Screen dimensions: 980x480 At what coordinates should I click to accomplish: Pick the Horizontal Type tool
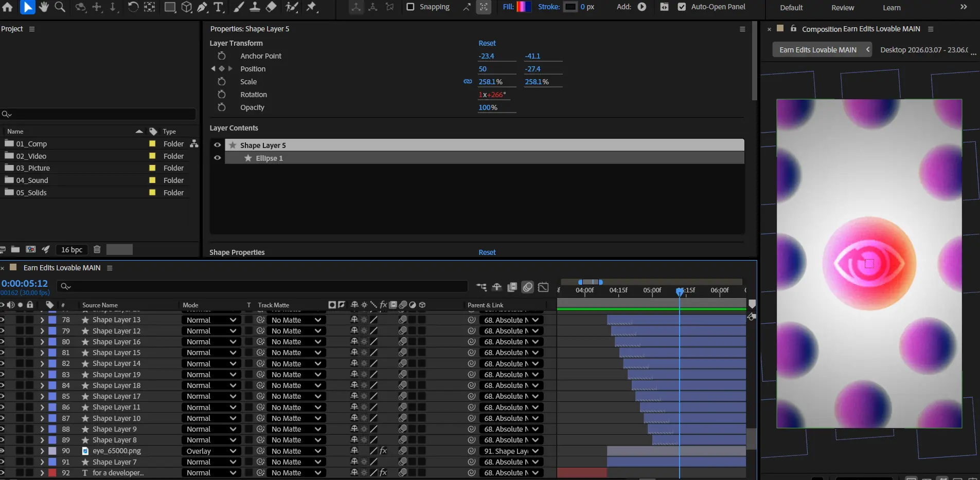point(219,7)
